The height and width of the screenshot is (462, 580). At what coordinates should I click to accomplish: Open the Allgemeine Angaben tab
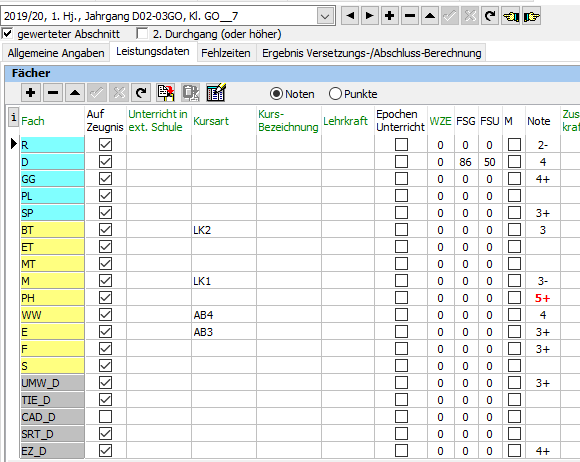point(56,53)
